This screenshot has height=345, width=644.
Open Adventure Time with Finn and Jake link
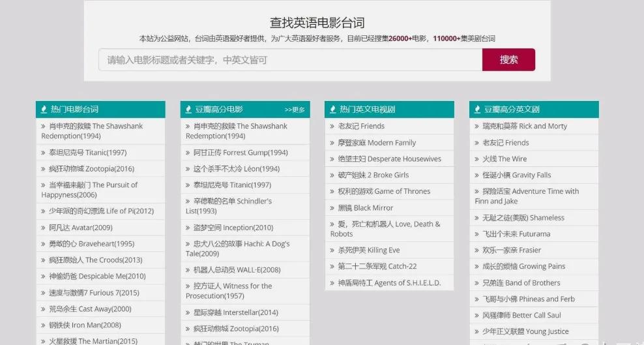(527, 196)
